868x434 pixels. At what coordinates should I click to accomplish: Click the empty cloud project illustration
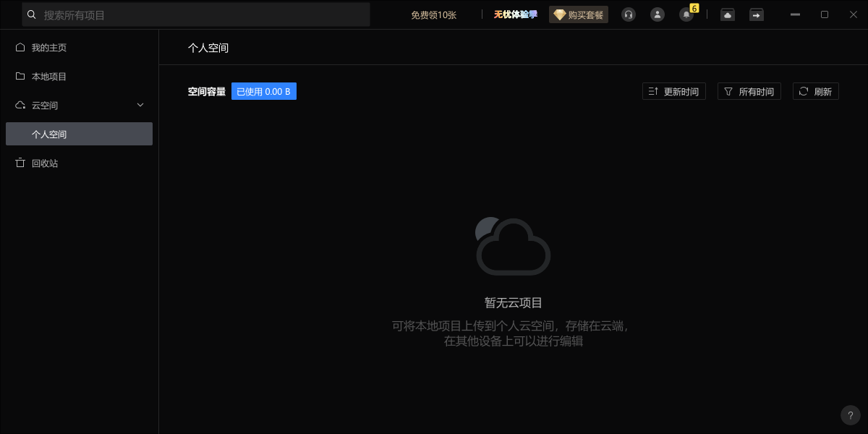[513, 246]
